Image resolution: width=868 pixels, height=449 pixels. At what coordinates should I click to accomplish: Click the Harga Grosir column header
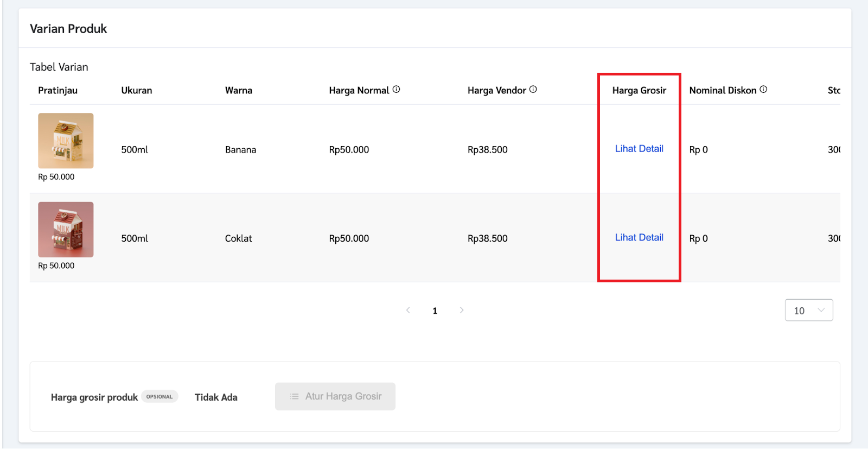(x=639, y=90)
